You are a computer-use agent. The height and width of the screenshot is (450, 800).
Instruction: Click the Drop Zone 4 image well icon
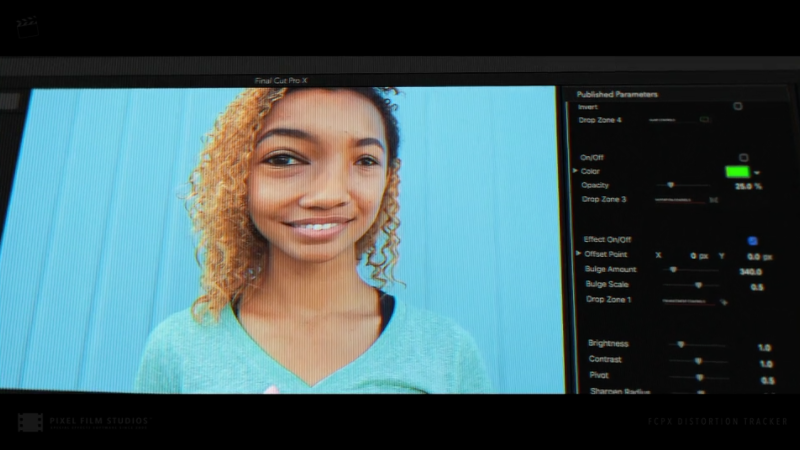pos(705,119)
